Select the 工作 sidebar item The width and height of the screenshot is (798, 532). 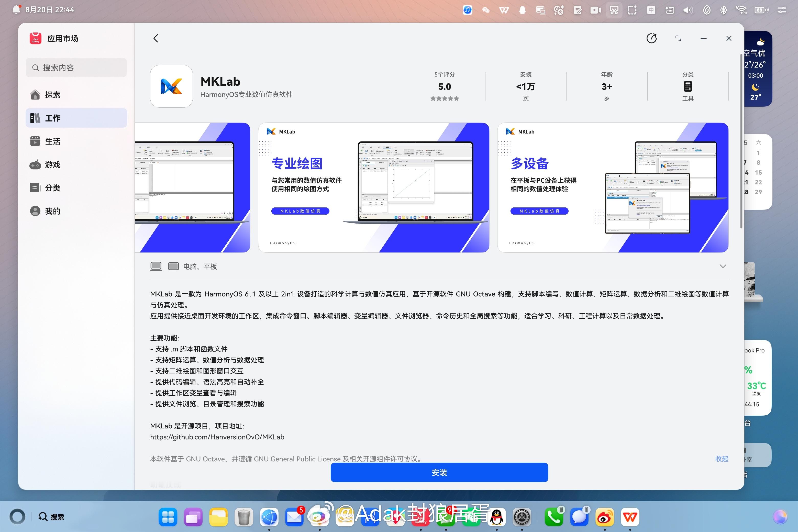tap(76, 118)
